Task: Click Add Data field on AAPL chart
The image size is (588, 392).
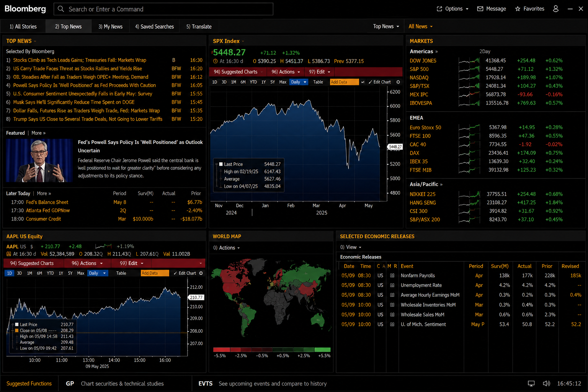Action: tap(155, 273)
